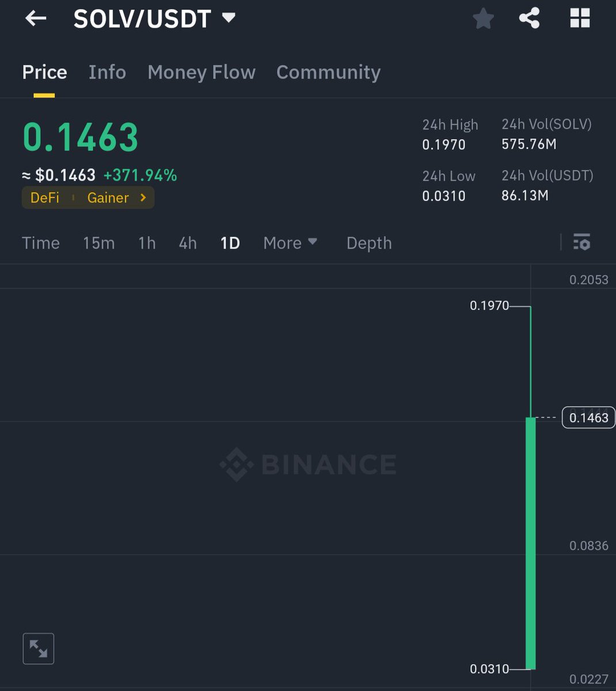Expand chart to fullscreen with arrows icon
This screenshot has width=616, height=691.
(x=39, y=649)
